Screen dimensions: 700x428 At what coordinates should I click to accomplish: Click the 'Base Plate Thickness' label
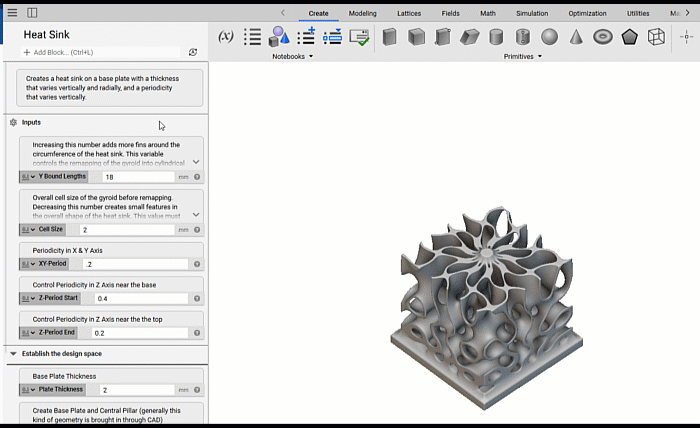tap(64, 376)
